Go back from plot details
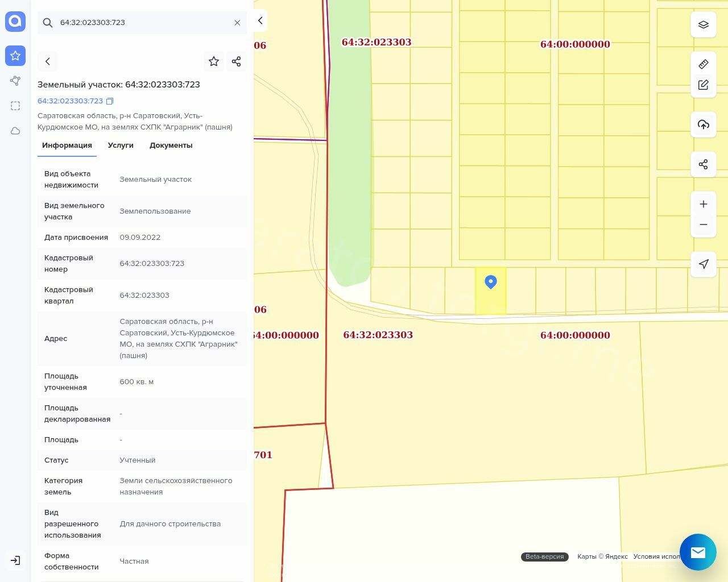The image size is (728, 582). click(48, 61)
